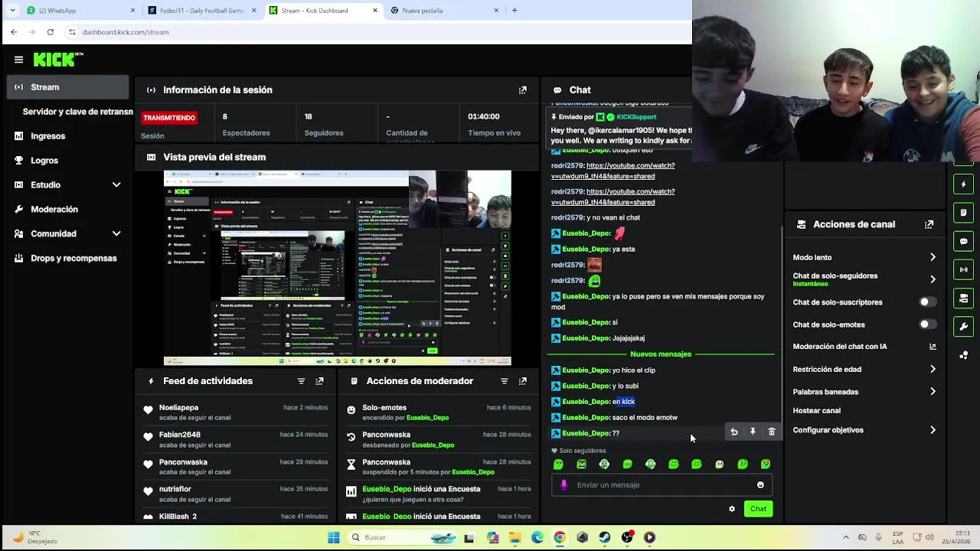
Task: Click the reply arrow on the '??' message
Action: pyautogui.click(x=734, y=432)
